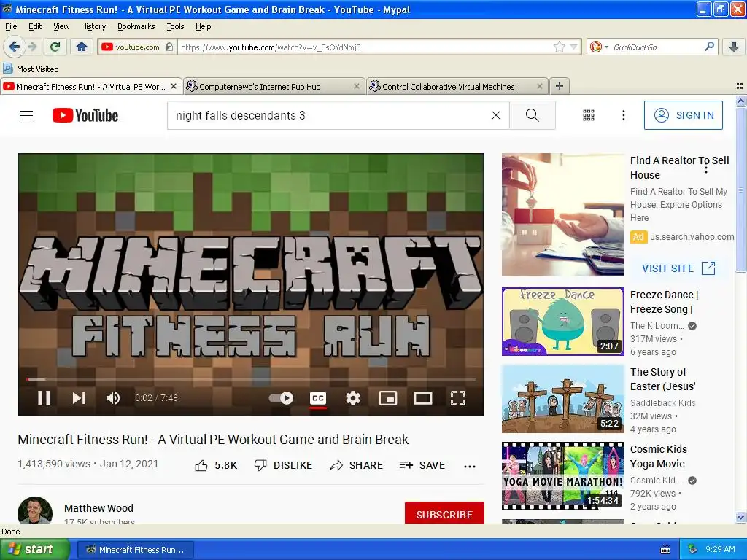
Task: Open the Edit menu
Action: [x=35, y=26]
